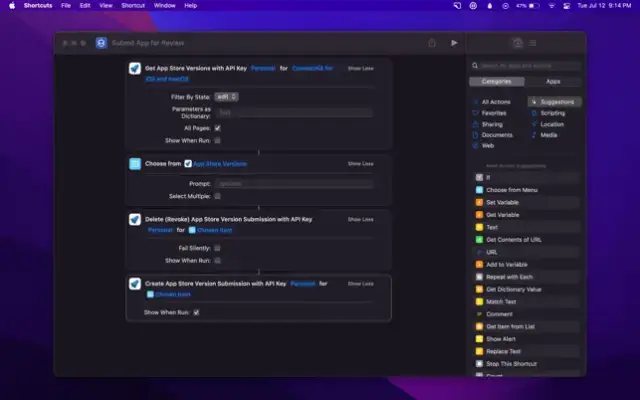
Task: Add the Set Variable action
Action: pyautogui.click(x=527, y=202)
